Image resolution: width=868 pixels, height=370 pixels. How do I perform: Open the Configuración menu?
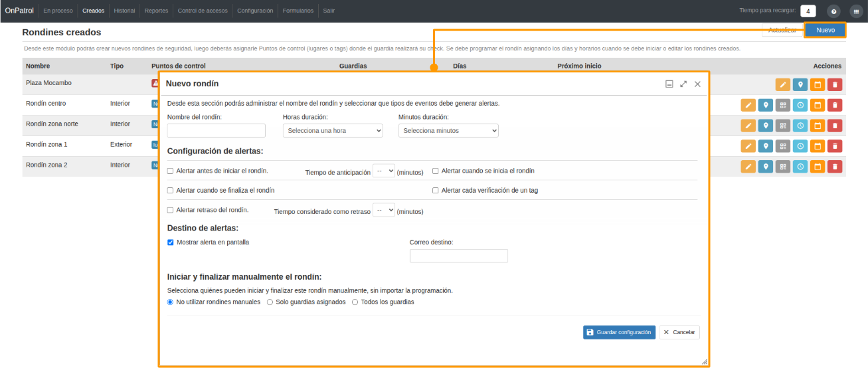pyautogui.click(x=255, y=11)
